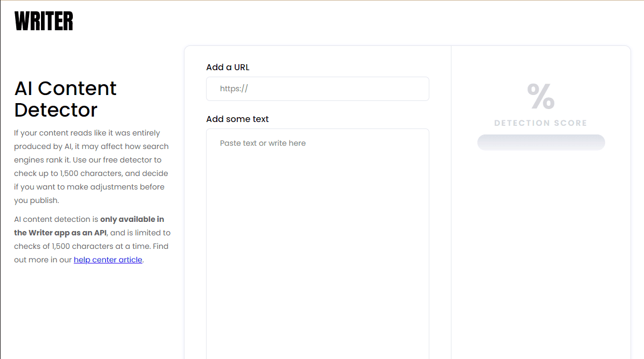
Task: Click inside the Paste text textarea
Action: point(317,243)
